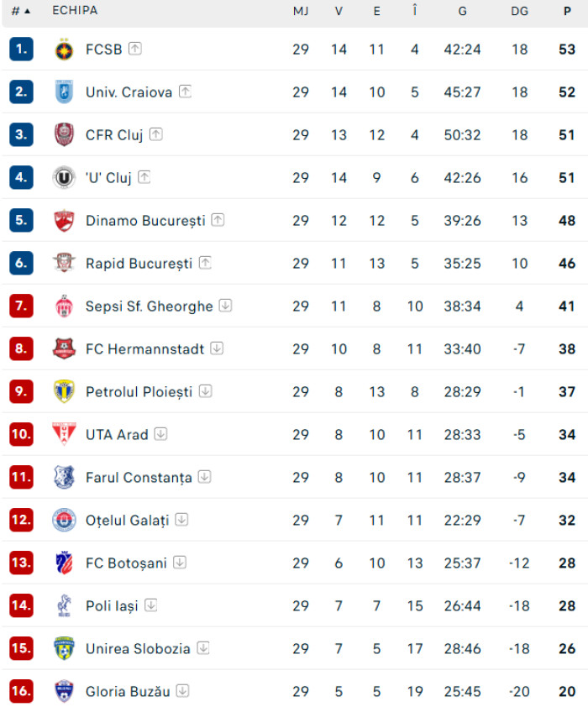Sort standings by the DG column header

point(519,11)
